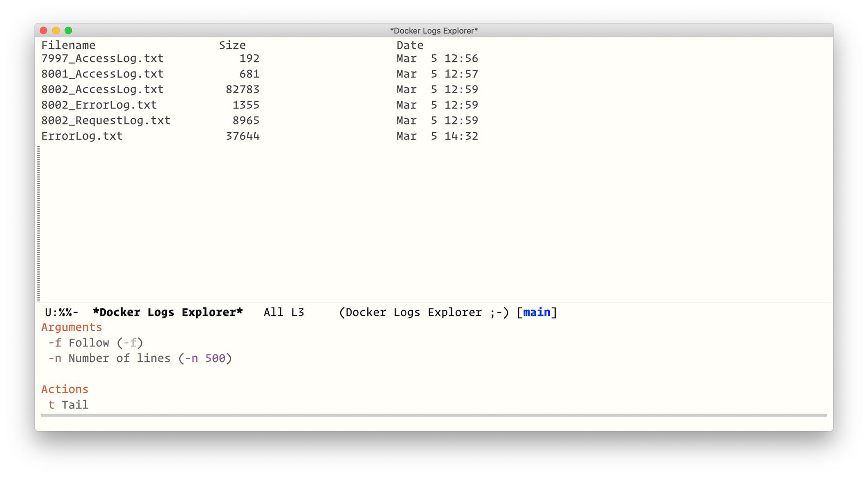Viewport: 868px width, 477px height.
Task: Run the t Tail action
Action: pyautogui.click(x=68, y=405)
